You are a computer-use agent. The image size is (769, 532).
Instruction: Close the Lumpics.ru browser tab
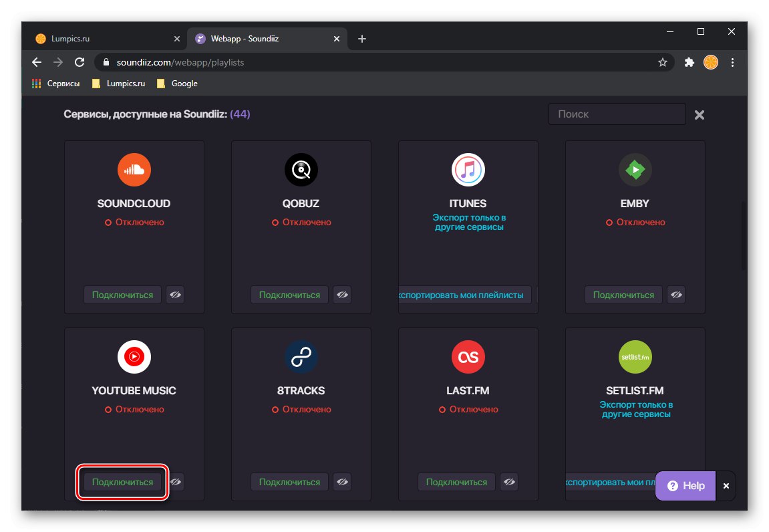[177, 39]
